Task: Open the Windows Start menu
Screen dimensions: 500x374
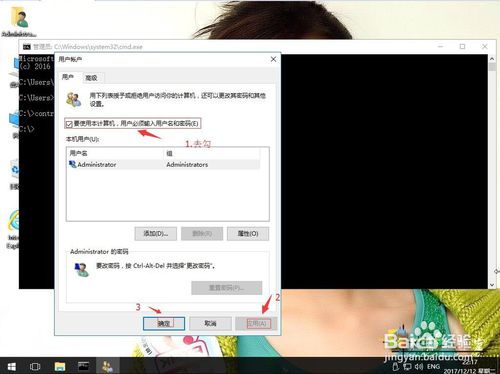Action: click(12, 366)
